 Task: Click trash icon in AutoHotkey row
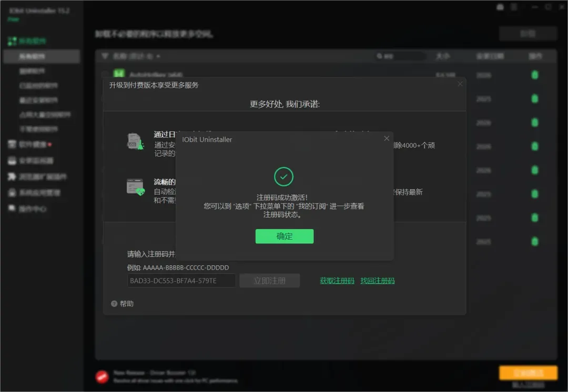[535, 75]
